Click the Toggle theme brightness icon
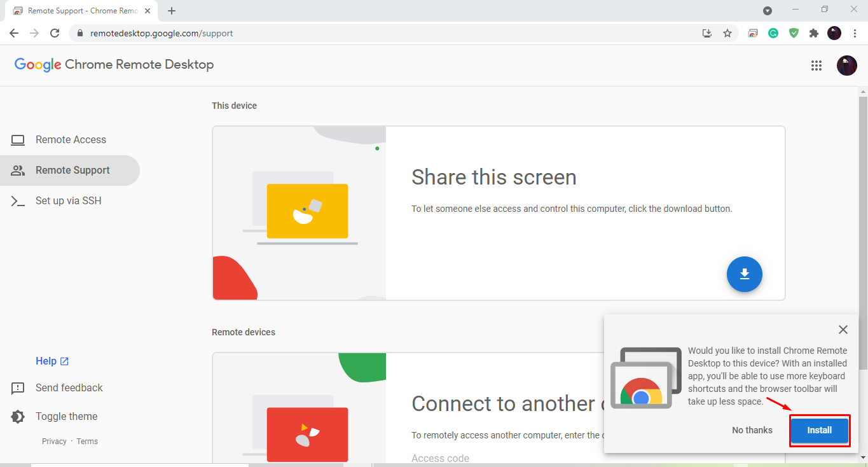 coord(18,417)
